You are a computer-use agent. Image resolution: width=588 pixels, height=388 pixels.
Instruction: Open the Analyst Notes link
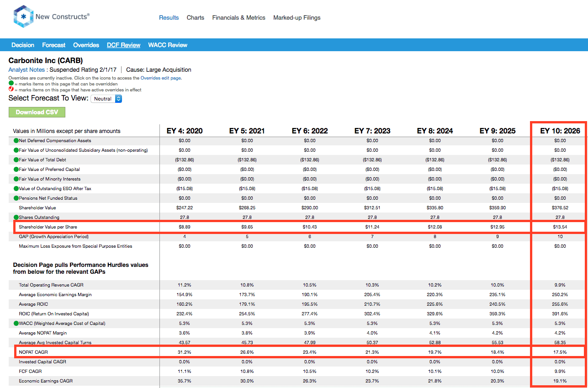point(26,70)
